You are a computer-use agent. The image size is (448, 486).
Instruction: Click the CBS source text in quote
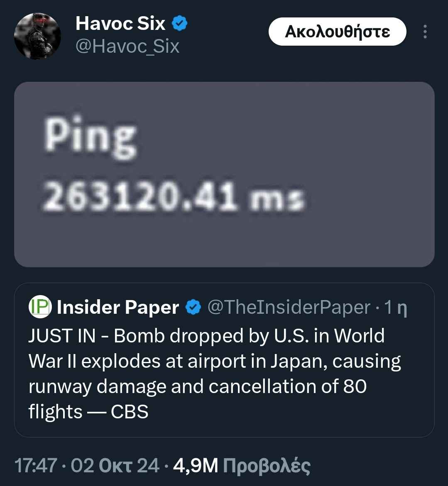click(130, 412)
